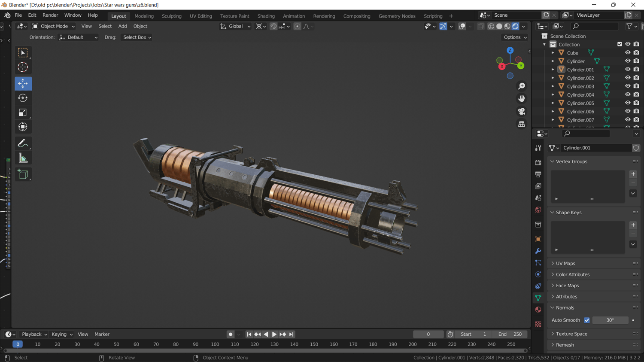This screenshot has height=362, width=644.
Task: Click the zoom viewport magnifier icon
Action: click(x=522, y=86)
